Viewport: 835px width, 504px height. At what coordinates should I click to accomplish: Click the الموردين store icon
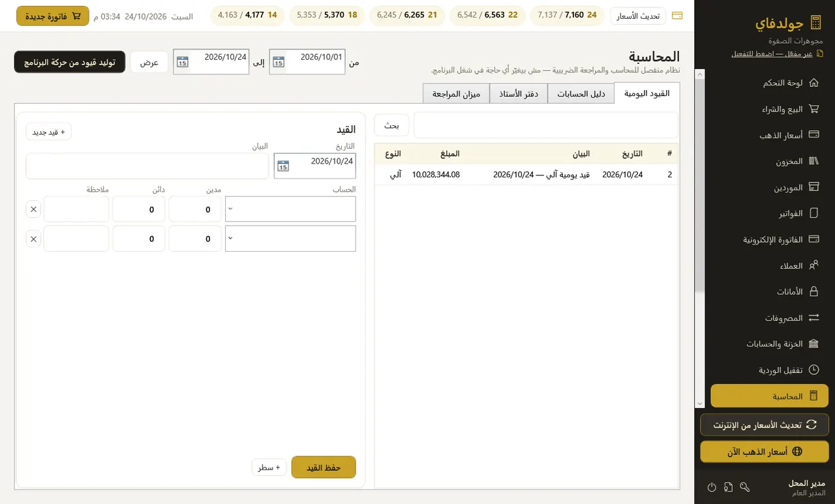[813, 187]
